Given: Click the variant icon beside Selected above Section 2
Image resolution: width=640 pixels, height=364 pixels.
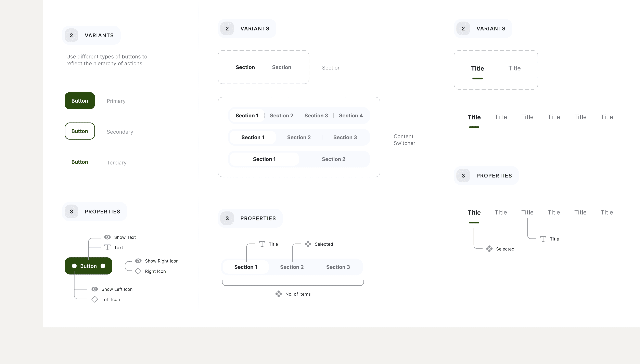Looking at the screenshot, I should click(308, 244).
